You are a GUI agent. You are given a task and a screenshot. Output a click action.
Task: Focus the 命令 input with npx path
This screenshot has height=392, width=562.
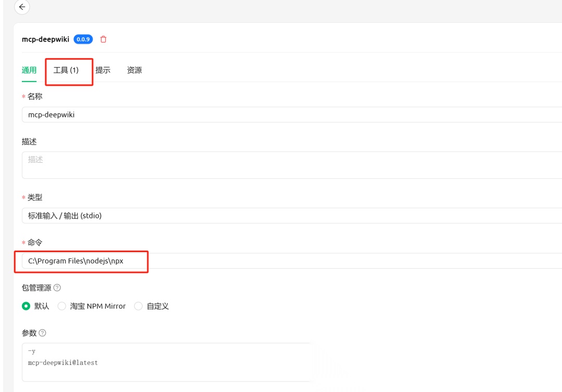292,260
